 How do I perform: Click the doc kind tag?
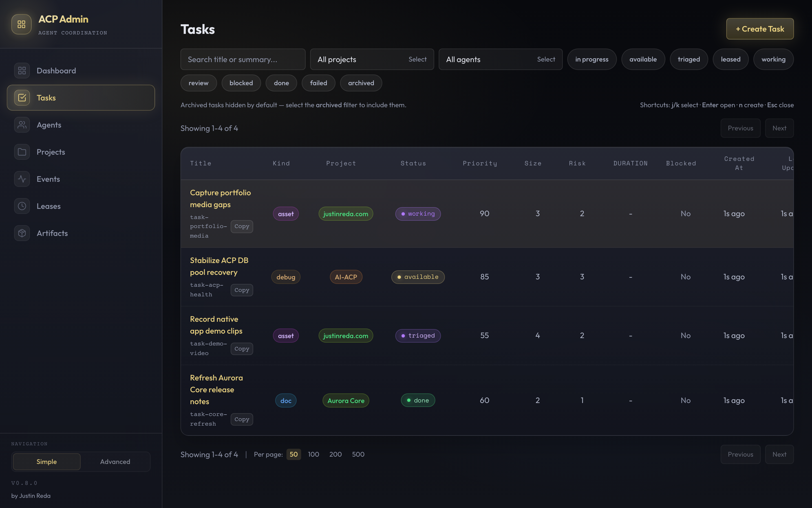286,400
